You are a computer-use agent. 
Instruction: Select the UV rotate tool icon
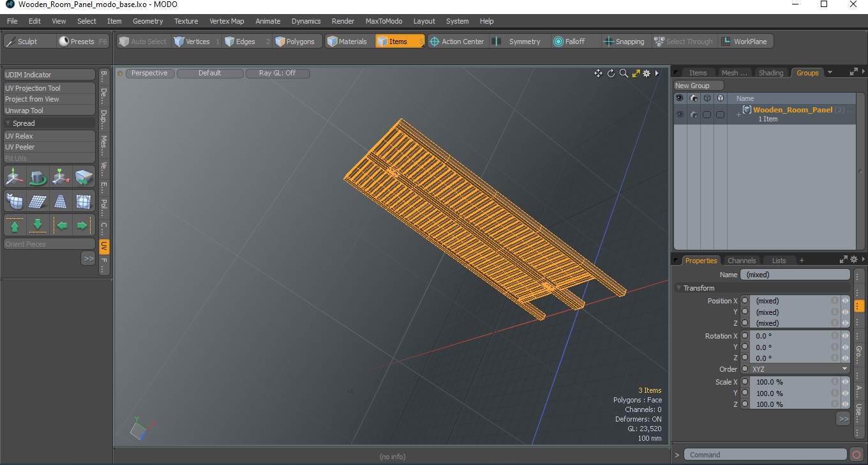point(38,176)
